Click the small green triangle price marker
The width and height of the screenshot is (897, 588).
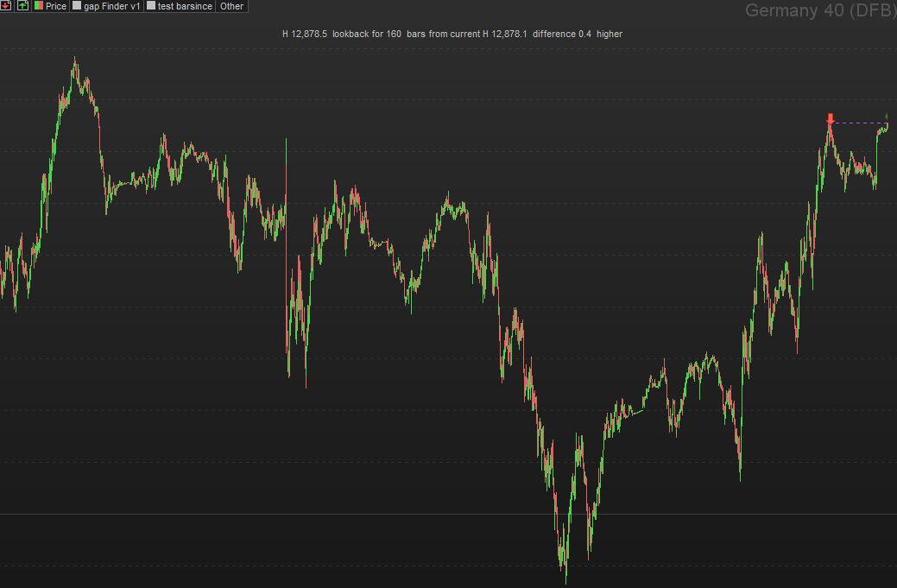tap(886, 116)
